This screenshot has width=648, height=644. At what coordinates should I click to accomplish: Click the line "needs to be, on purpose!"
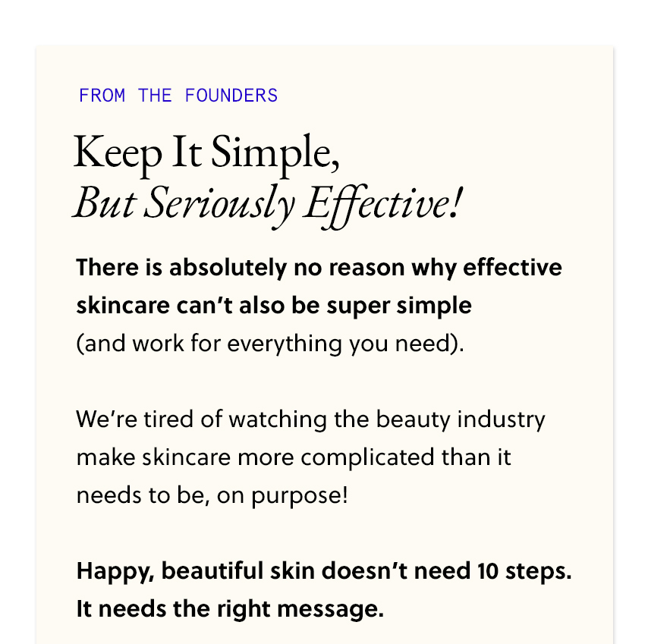pos(212,495)
